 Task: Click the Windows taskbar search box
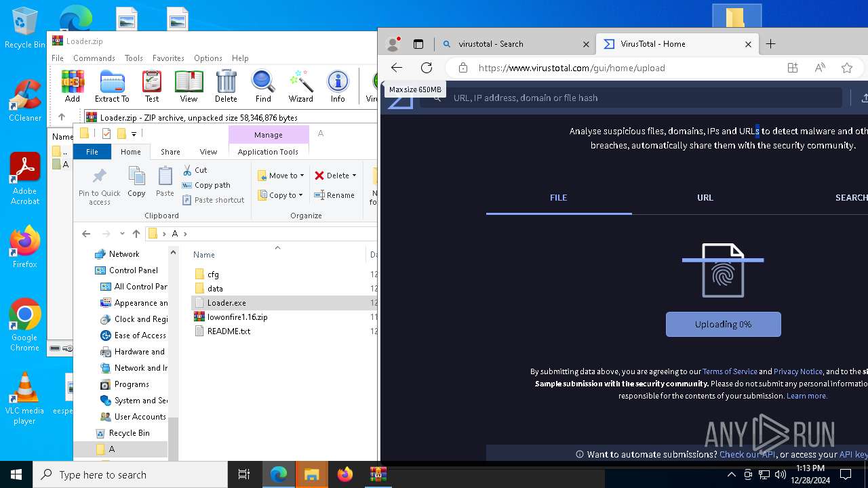130,474
